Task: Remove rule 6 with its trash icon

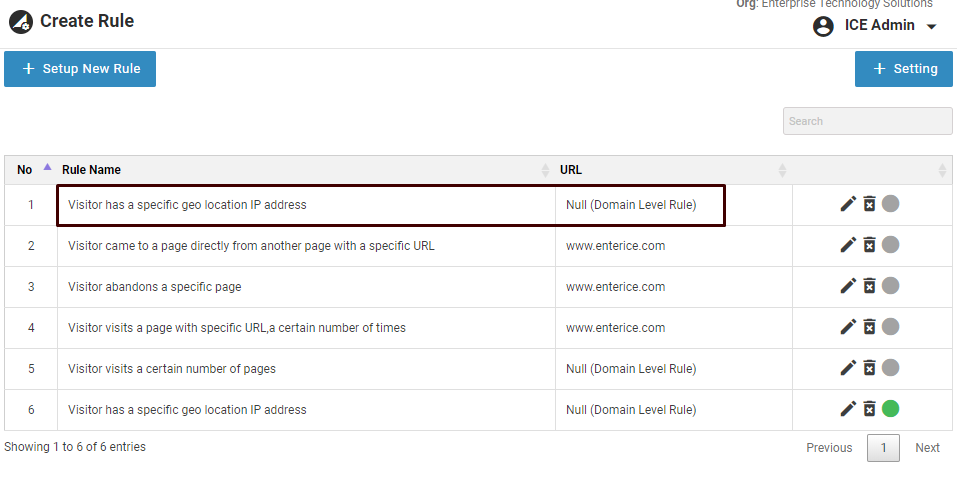Action: (870, 409)
